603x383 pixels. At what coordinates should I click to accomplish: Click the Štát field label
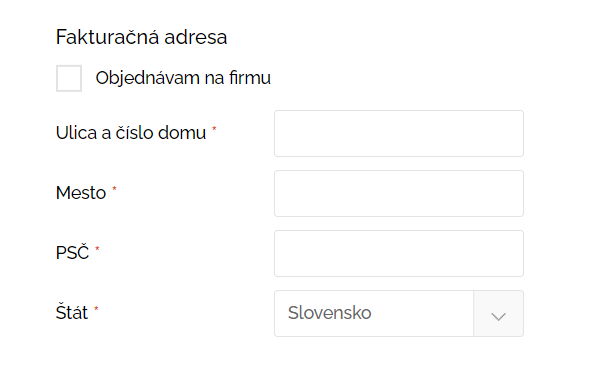72,312
